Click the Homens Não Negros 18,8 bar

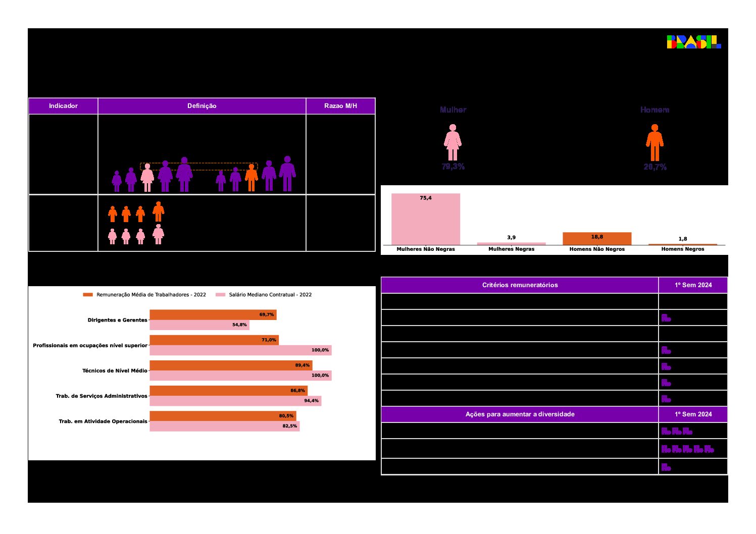tap(597, 239)
